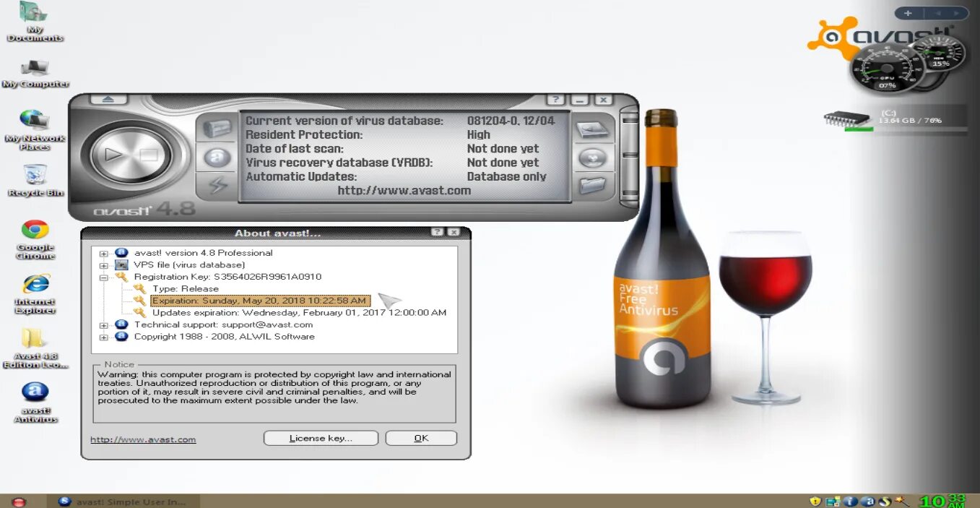Select Technical support: support@avast.com row
Viewport: 980px width, 508px height.
pyautogui.click(x=223, y=325)
